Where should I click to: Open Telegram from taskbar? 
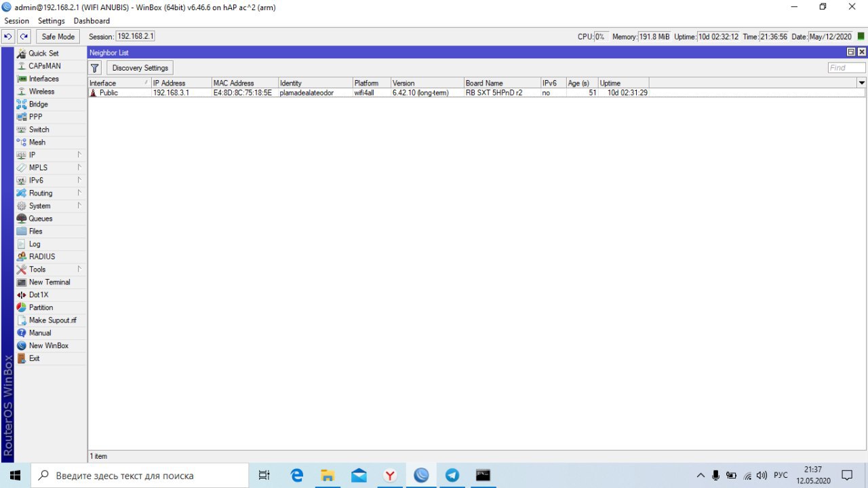point(452,475)
